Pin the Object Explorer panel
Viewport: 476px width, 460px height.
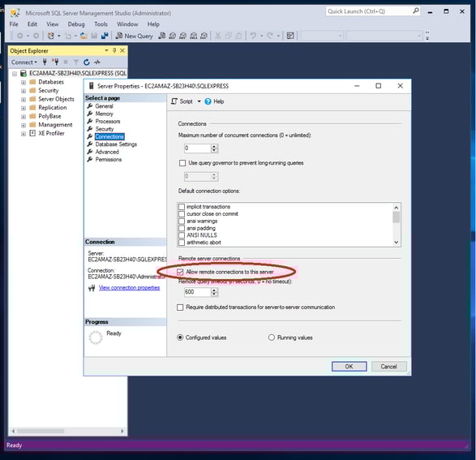tap(114, 50)
